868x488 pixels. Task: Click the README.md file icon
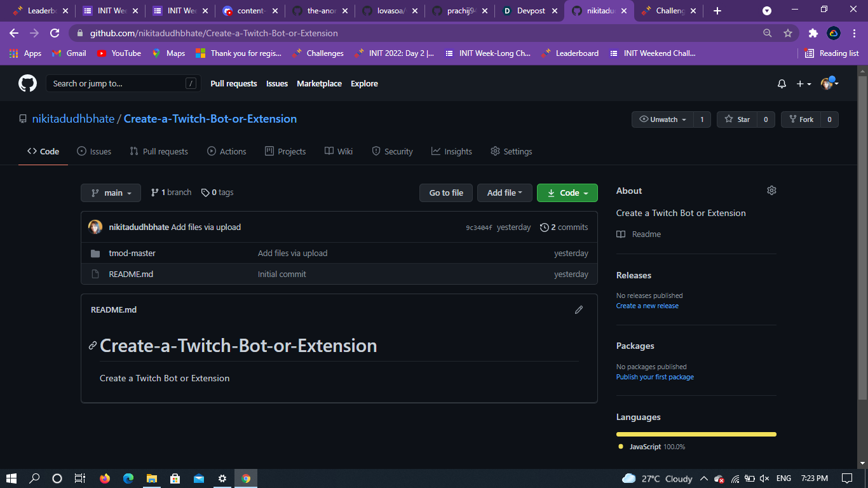coord(95,274)
